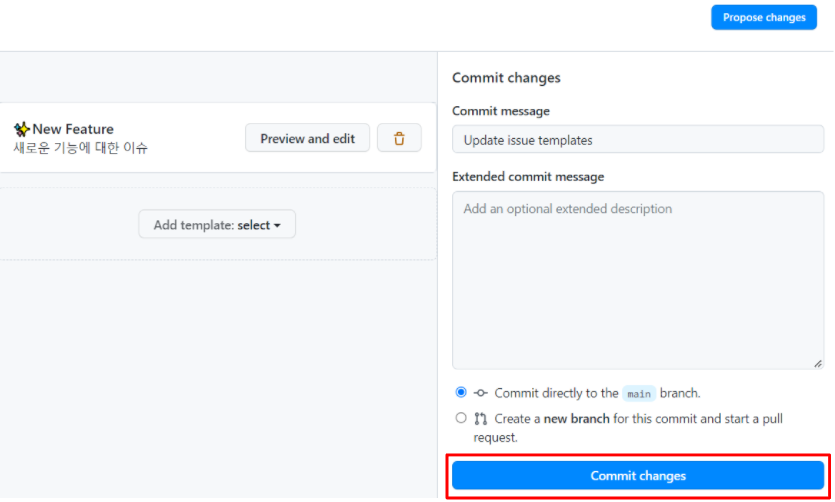Click the git commit icon beside direct commit
Image resolution: width=835 pixels, height=502 pixels.
click(480, 393)
